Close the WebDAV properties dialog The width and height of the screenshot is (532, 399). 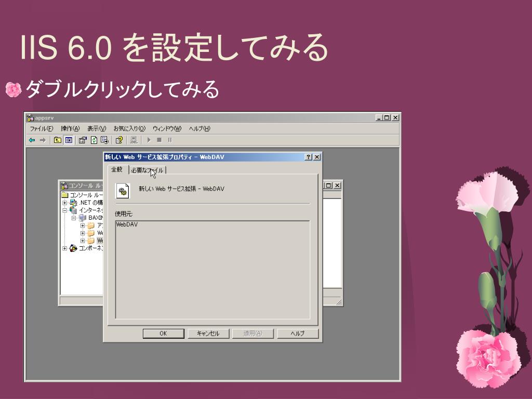click(x=316, y=157)
